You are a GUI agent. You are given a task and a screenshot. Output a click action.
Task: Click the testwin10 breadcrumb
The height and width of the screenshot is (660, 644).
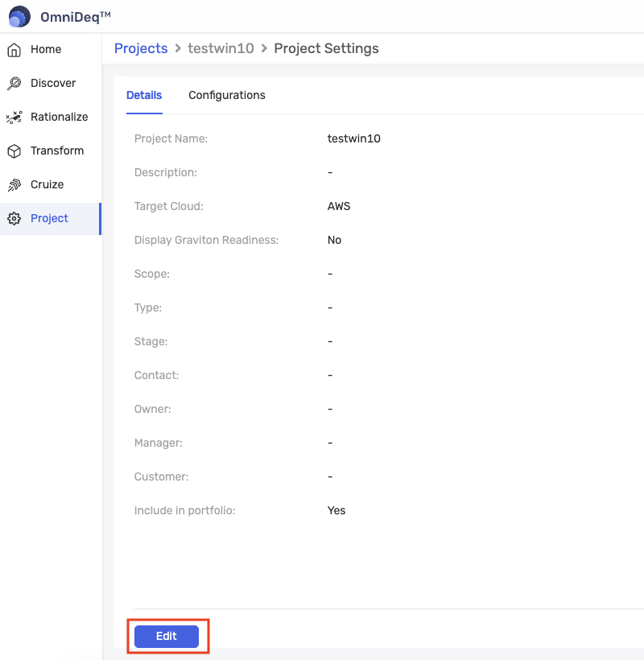click(x=221, y=48)
